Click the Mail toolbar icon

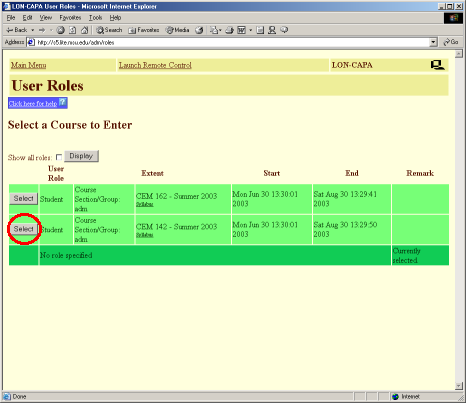click(215, 30)
